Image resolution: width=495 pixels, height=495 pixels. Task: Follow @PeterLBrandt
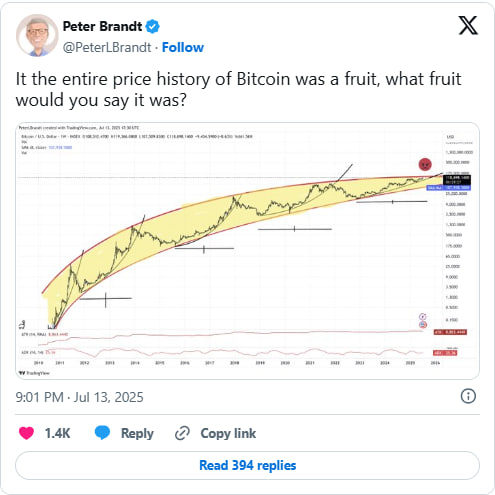point(183,47)
